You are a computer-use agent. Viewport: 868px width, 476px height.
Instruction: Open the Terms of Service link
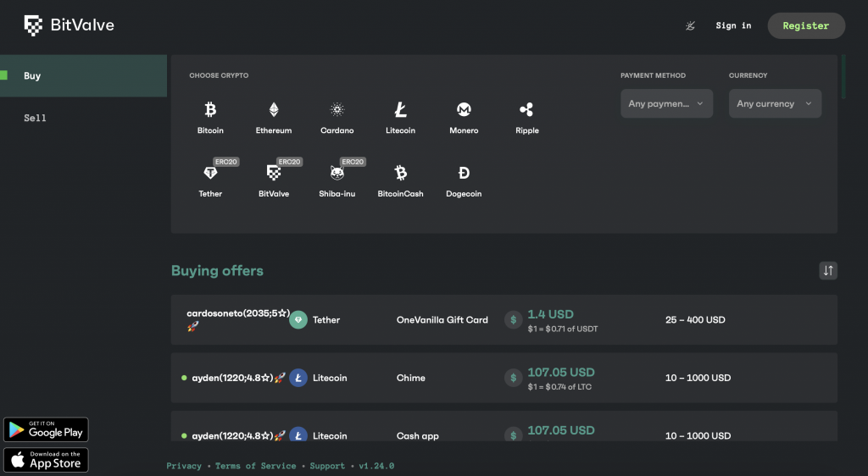[x=256, y=466]
